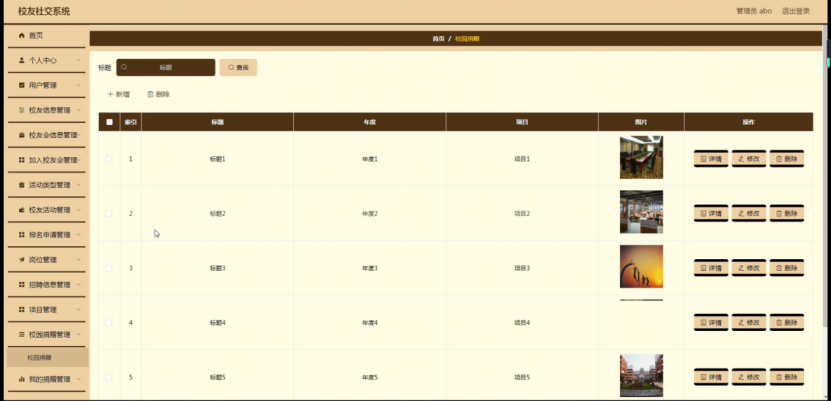Screen dimensions: 831x401
Task: Check the checkbox for row 标题1
Action: click(x=109, y=159)
